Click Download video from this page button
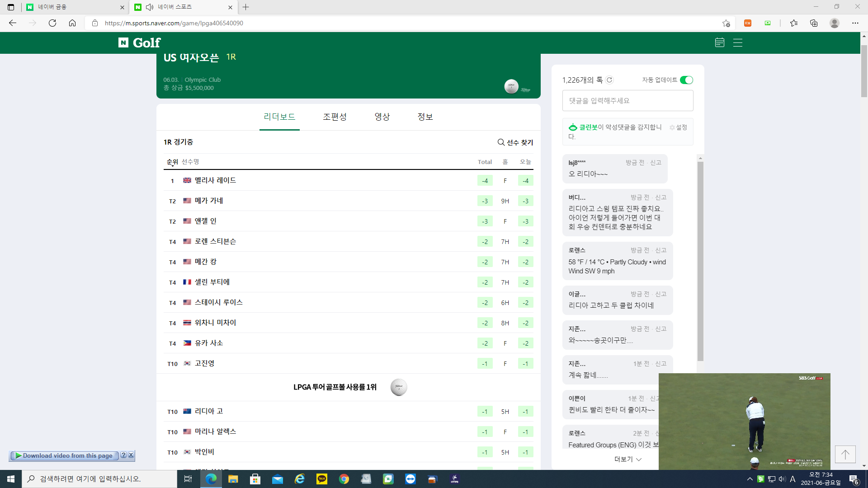This screenshot has height=488, width=868. 64,455
